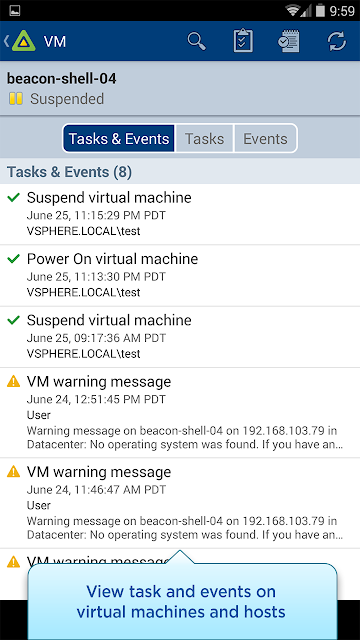
Task: Open VM warning message at 11:46:47 AM
Action: pyautogui.click(x=180, y=503)
